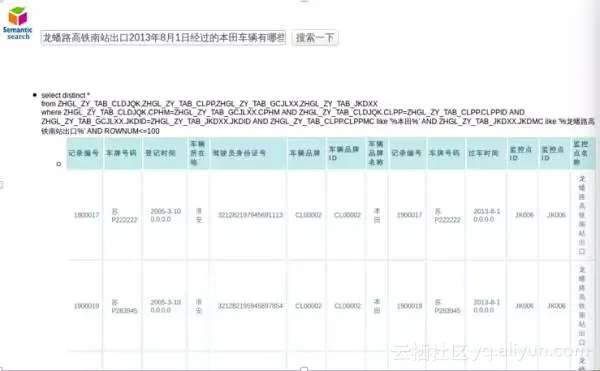The image size is (600, 371).
Task: Click 淮安 location cell in row 1900019
Action: 199,306
